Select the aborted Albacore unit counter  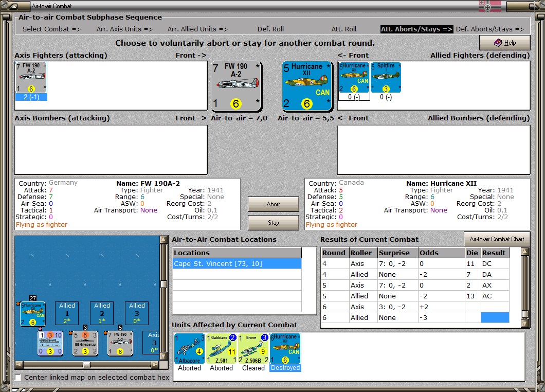[x=189, y=348]
